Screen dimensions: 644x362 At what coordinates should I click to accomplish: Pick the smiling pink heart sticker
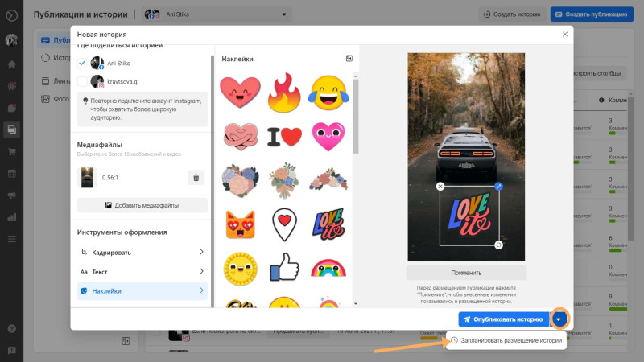[328, 137]
